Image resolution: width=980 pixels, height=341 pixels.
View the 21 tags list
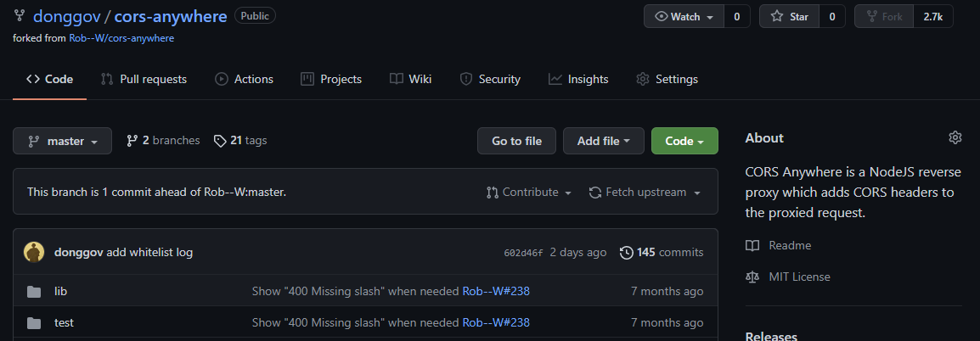[x=240, y=141]
